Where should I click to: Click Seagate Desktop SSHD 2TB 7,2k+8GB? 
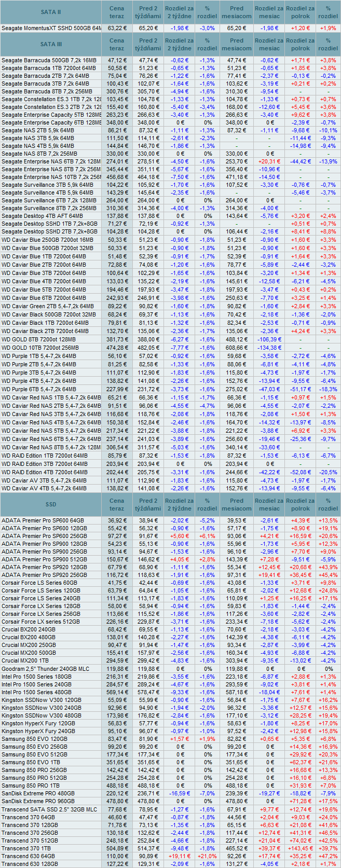click(x=49, y=231)
